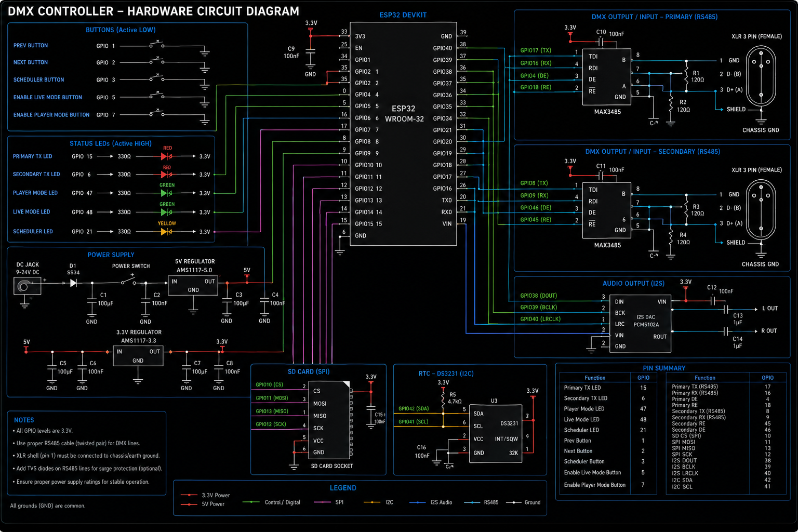
Task: Click the diagram title 'DMX CONTROLLER – HARDWARE CIRCUIT DIAGRAM'
Action: [x=153, y=11]
